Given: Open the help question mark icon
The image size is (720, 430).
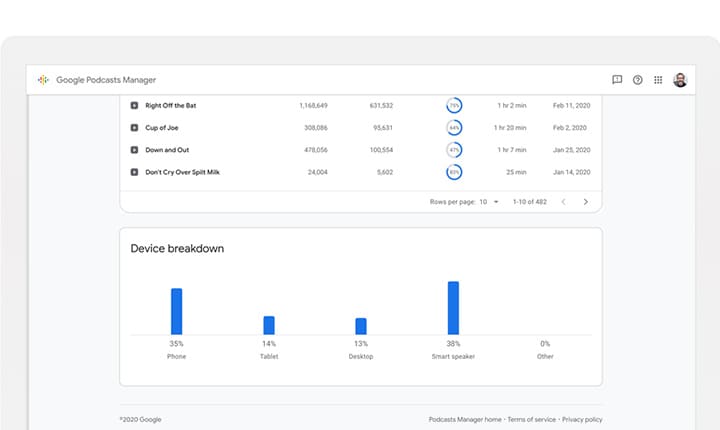Looking at the screenshot, I should pyautogui.click(x=638, y=80).
